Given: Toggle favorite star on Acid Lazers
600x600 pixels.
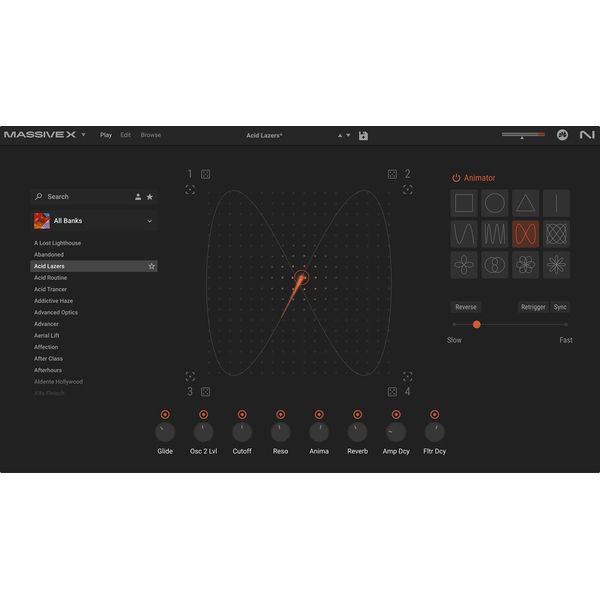Looking at the screenshot, I should pos(152,266).
